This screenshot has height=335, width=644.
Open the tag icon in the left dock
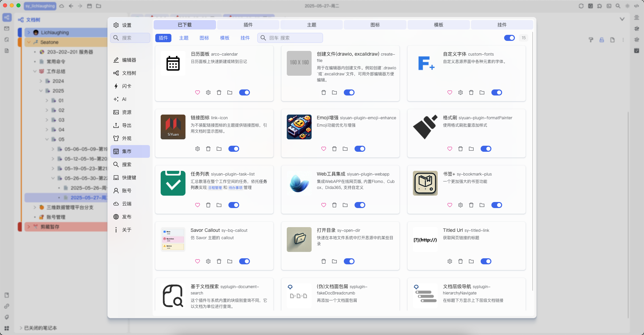click(7, 317)
